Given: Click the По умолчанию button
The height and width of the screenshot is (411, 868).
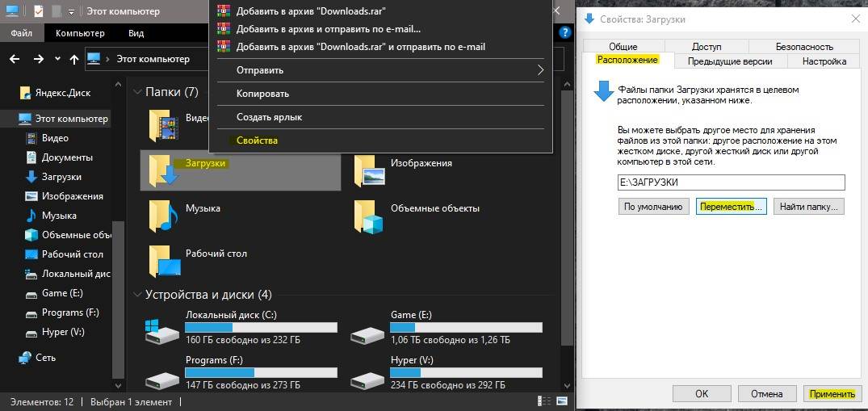Looking at the screenshot, I should click(x=654, y=208).
